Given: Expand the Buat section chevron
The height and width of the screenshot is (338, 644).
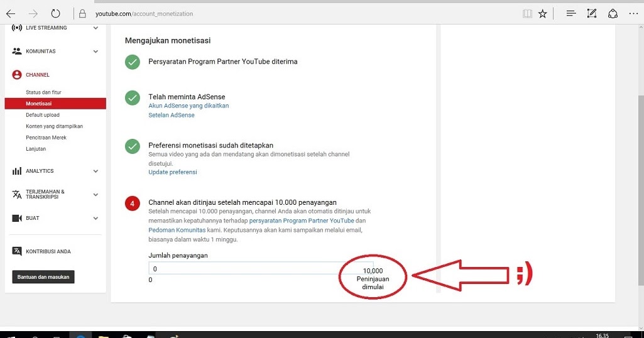Looking at the screenshot, I should (x=96, y=218).
